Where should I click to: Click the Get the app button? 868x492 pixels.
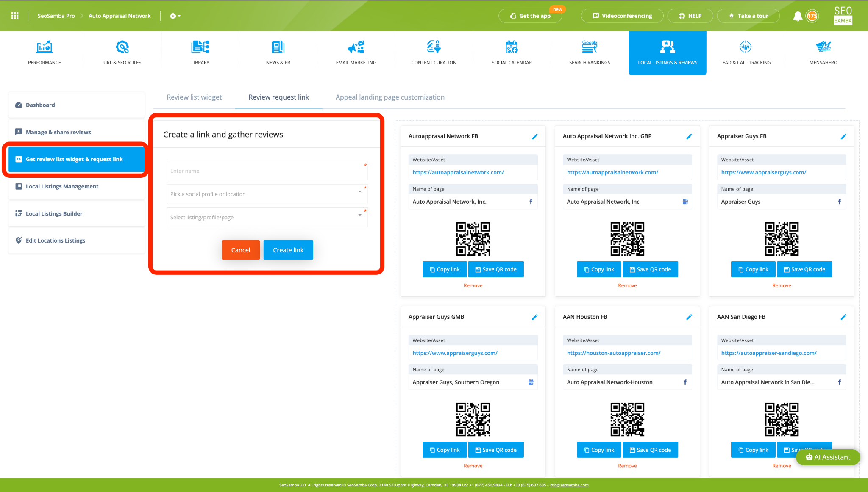point(530,16)
